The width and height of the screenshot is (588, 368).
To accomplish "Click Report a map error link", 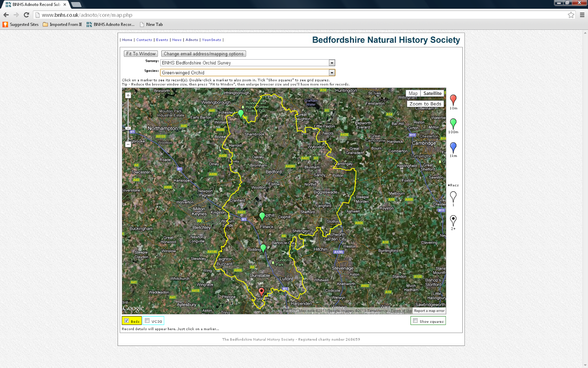I will pyautogui.click(x=429, y=311).
